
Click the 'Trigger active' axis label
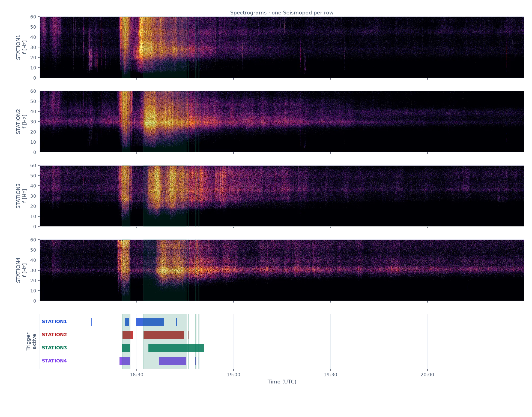(31, 342)
